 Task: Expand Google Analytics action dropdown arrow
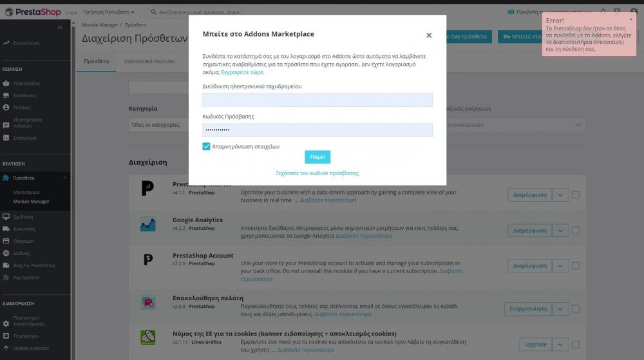[x=560, y=231]
